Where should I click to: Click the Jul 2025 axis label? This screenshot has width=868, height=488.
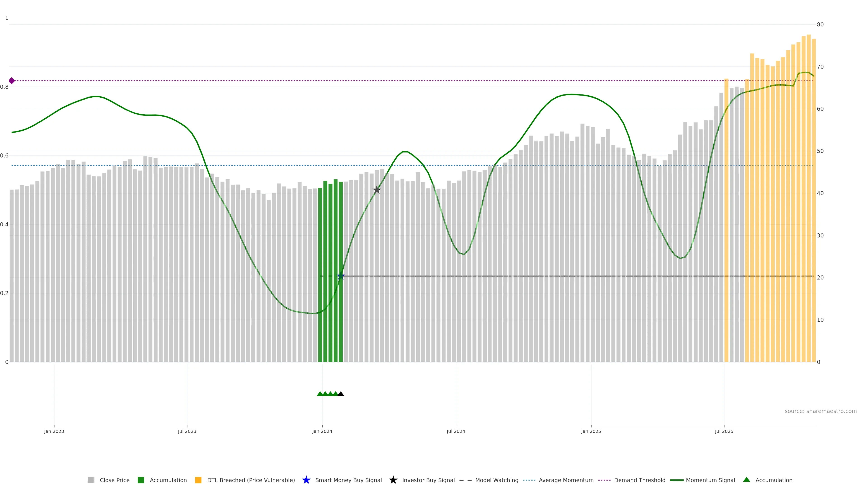(724, 432)
